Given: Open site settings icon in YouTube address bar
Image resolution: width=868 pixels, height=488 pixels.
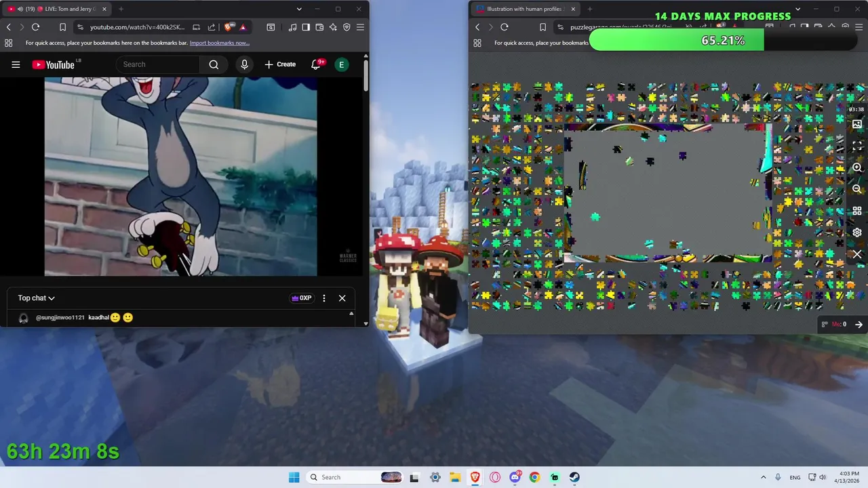Looking at the screenshot, I should point(80,27).
